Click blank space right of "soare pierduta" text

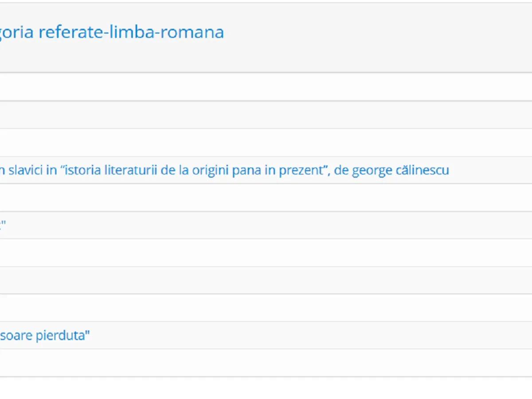tap(310, 336)
